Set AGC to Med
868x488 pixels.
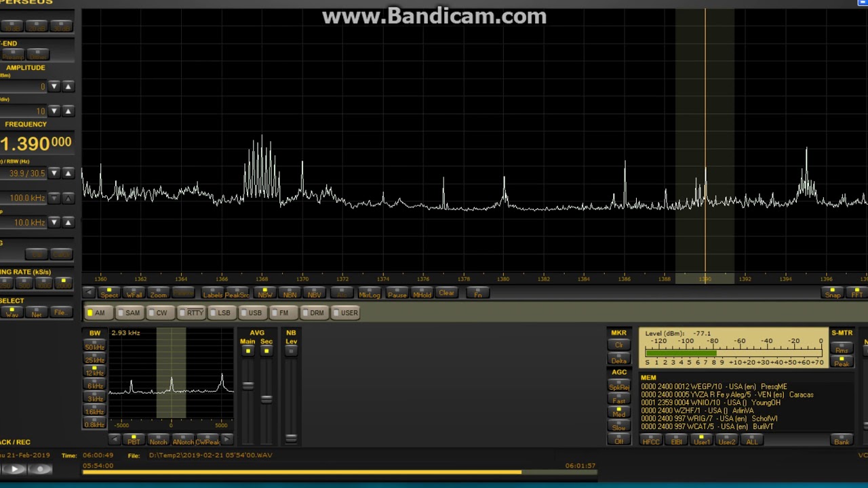tap(618, 413)
